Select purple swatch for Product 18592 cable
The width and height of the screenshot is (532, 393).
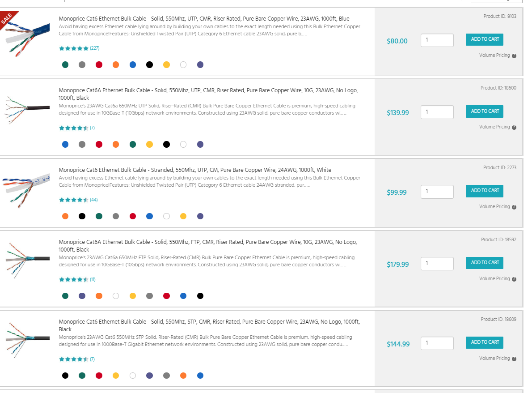(82, 296)
